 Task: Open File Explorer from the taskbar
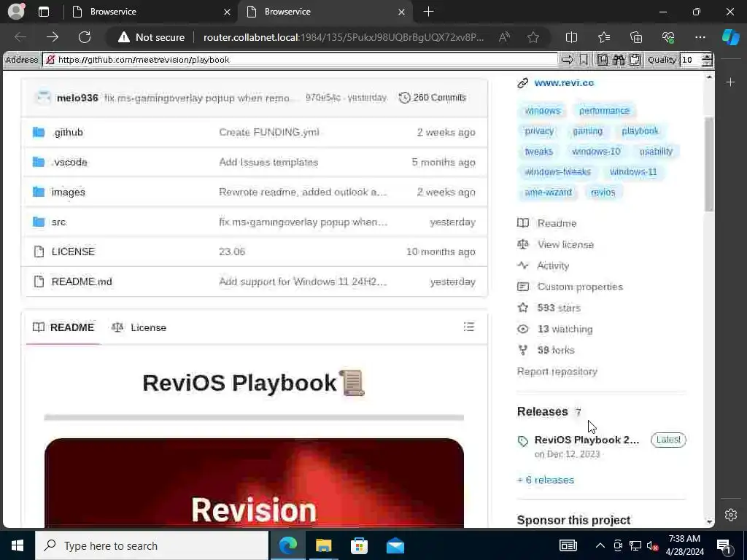coord(323,545)
